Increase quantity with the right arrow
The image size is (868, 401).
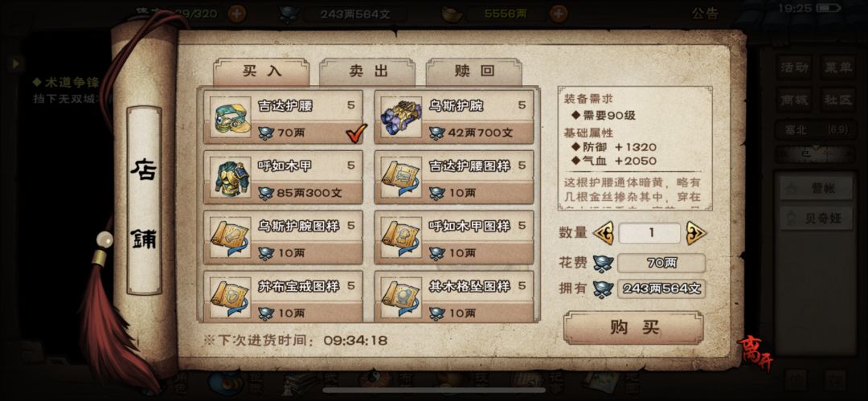click(696, 233)
